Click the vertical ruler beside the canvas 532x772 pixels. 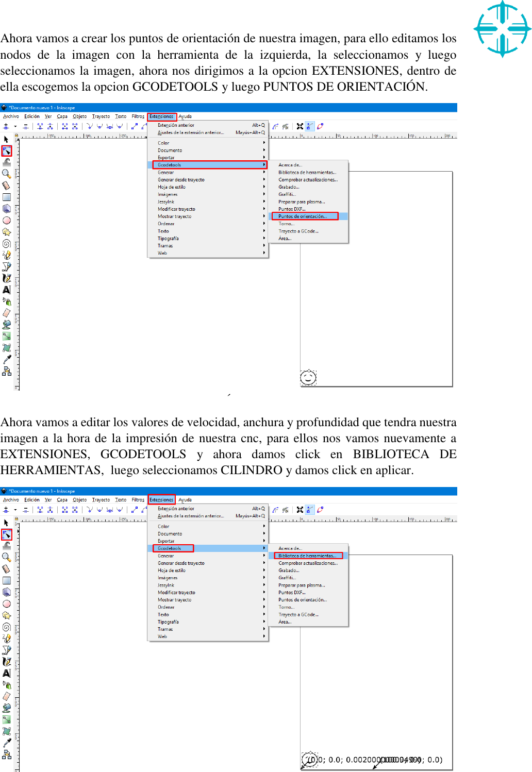point(18,258)
